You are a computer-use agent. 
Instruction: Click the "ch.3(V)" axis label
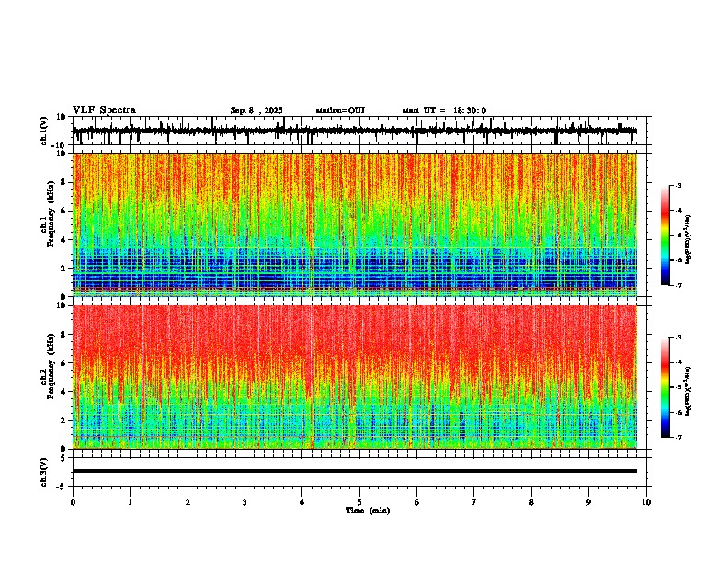point(44,472)
